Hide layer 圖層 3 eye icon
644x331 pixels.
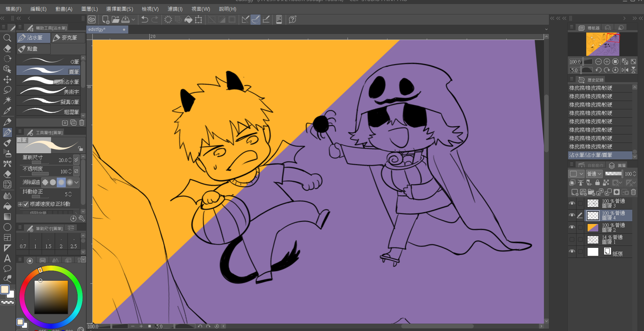click(x=572, y=204)
